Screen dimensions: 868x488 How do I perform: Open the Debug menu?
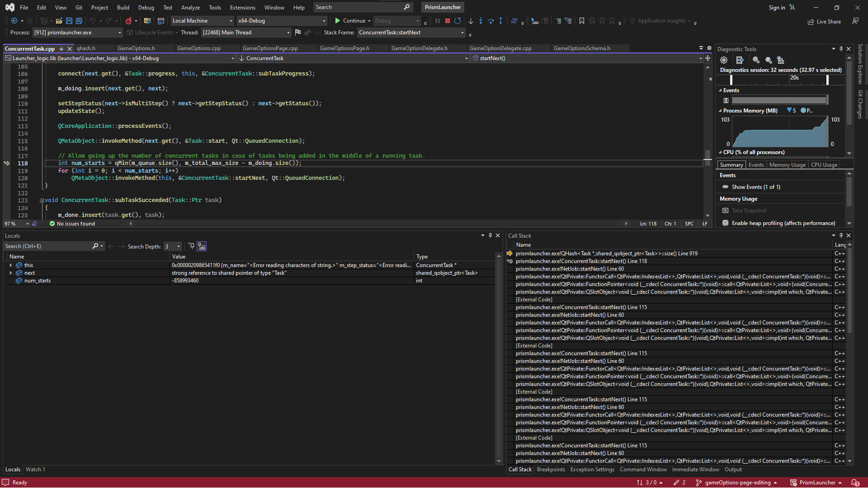(146, 7)
